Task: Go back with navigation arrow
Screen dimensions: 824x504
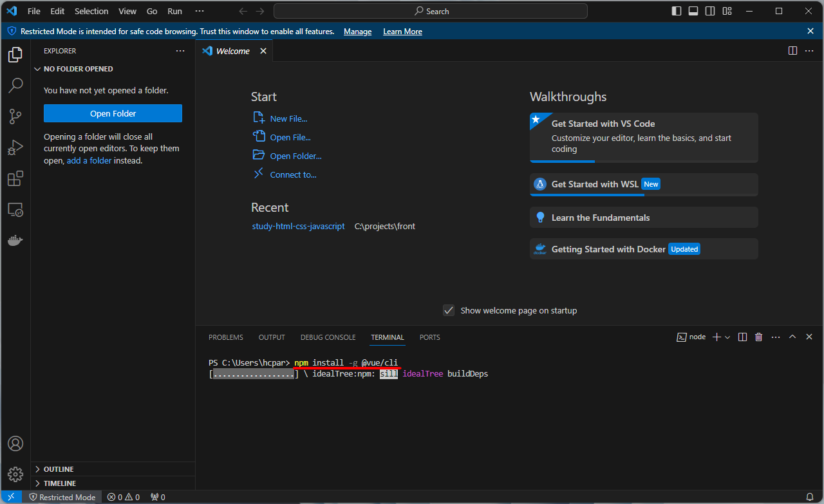Action: [x=243, y=11]
